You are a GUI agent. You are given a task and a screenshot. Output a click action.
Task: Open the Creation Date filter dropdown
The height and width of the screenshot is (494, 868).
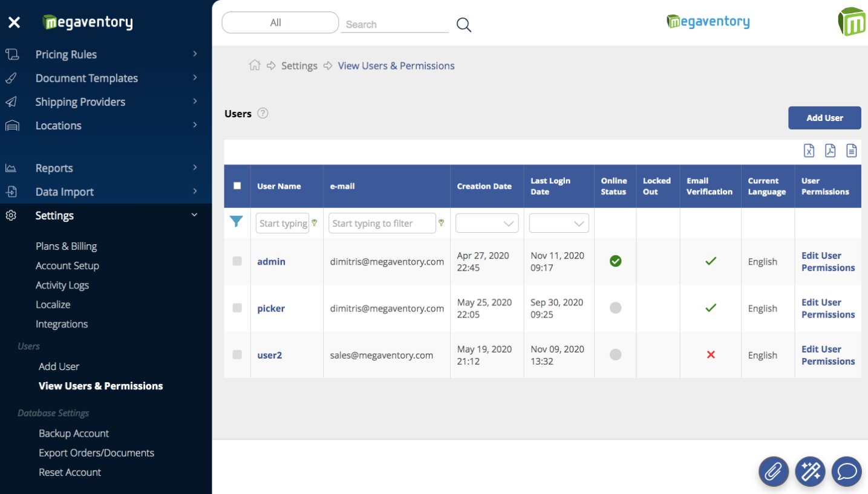click(x=487, y=223)
